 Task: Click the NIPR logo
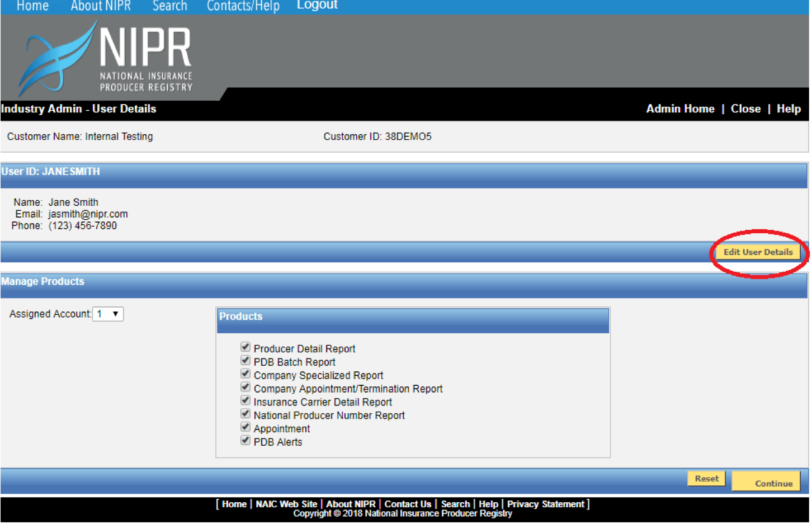[x=106, y=58]
